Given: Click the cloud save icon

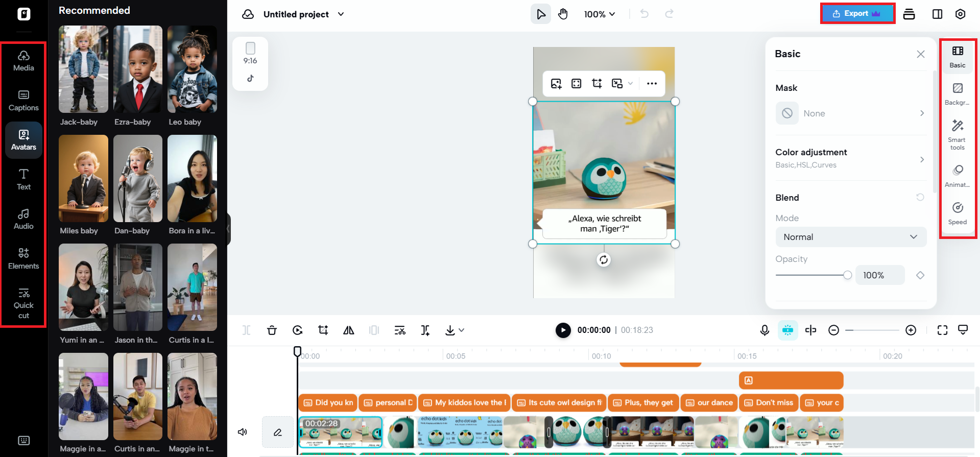Looking at the screenshot, I should pyautogui.click(x=248, y=14).
